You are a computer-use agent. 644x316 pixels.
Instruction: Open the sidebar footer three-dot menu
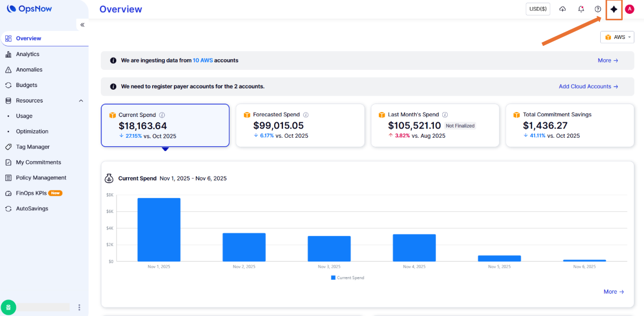(79, 307)
